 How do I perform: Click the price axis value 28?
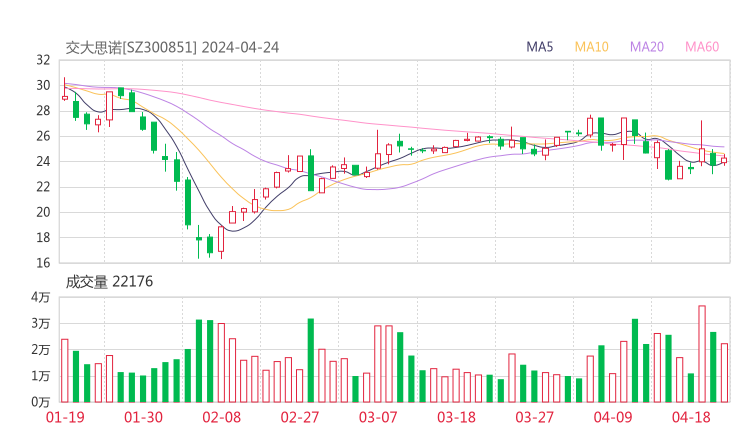coord(43,111)
